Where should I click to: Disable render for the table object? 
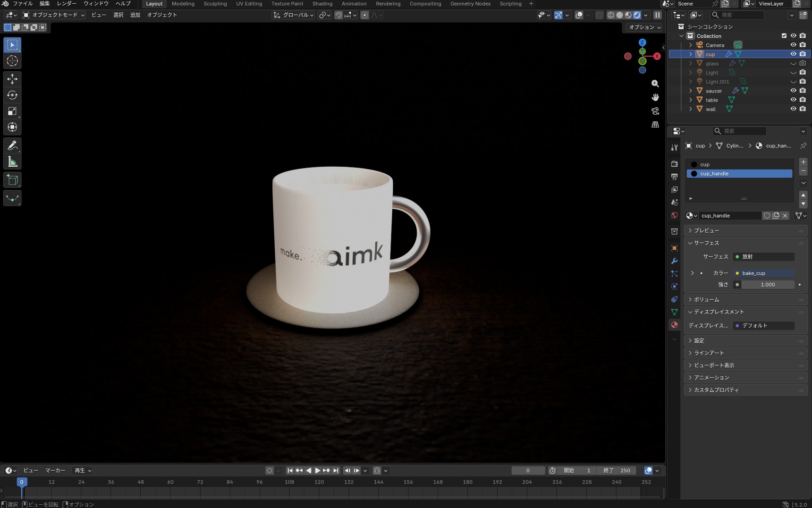[803, 100]
